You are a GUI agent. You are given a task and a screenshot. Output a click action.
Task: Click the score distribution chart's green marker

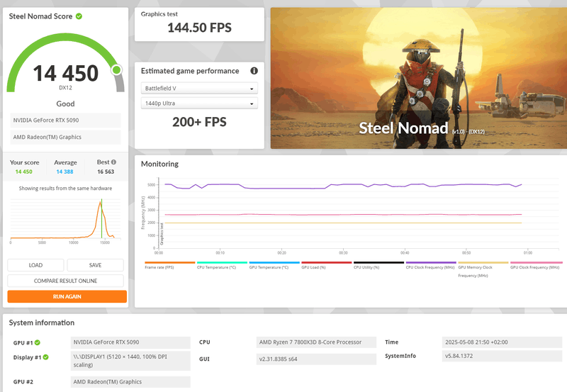(x=101, y=218)
